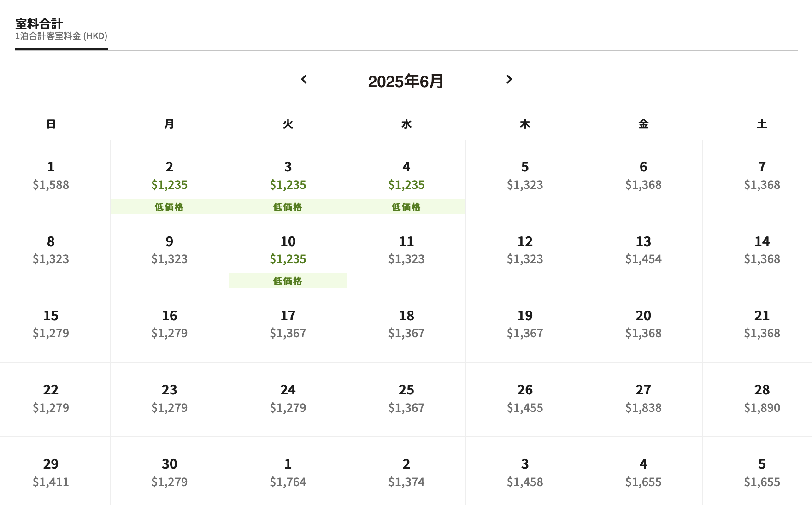Select June 7 Saturday priced $1,368
812x505 pixels.
pyautogui.click(x=762, y=177)
